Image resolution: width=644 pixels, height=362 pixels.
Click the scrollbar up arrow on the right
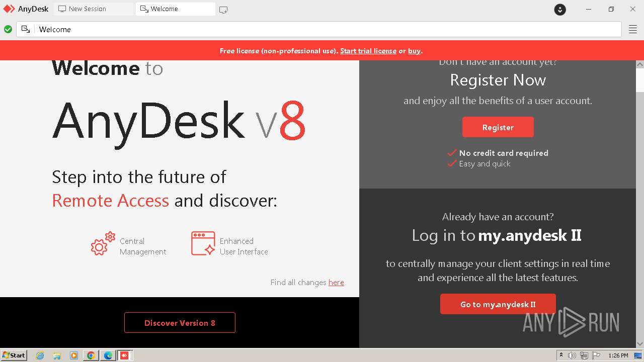[640, 64]
